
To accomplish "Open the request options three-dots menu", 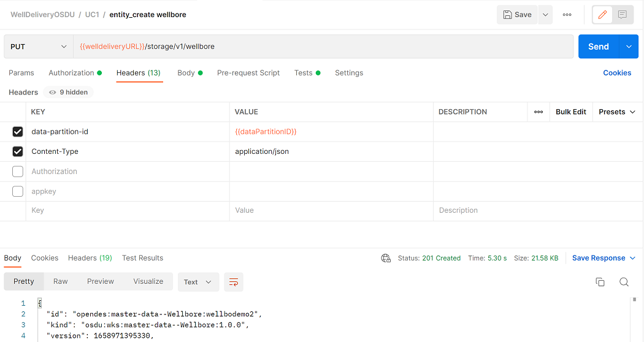I will click(567, 15).
